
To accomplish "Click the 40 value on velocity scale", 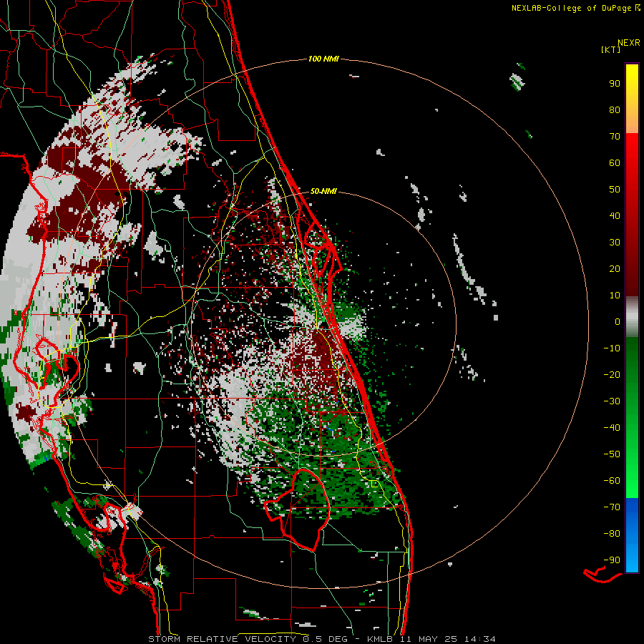I will pyautogui.click(x=615, y=216).
